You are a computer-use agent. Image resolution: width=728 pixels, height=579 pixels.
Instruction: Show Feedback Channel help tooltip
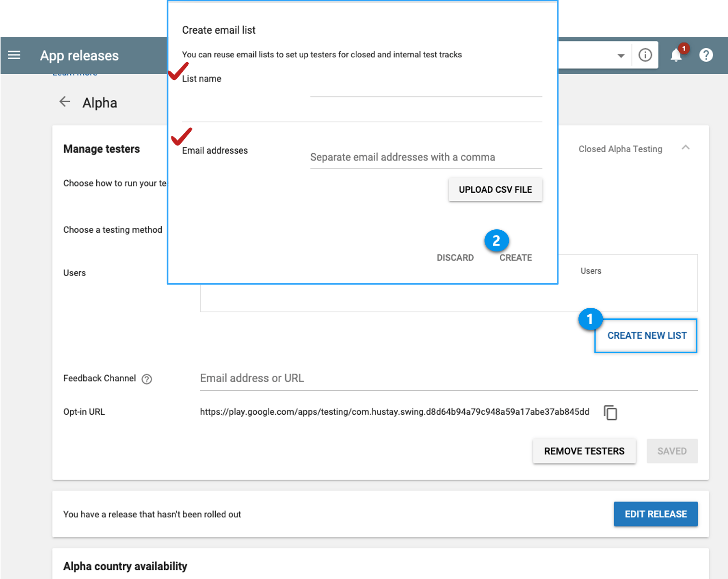click(147, 379)
